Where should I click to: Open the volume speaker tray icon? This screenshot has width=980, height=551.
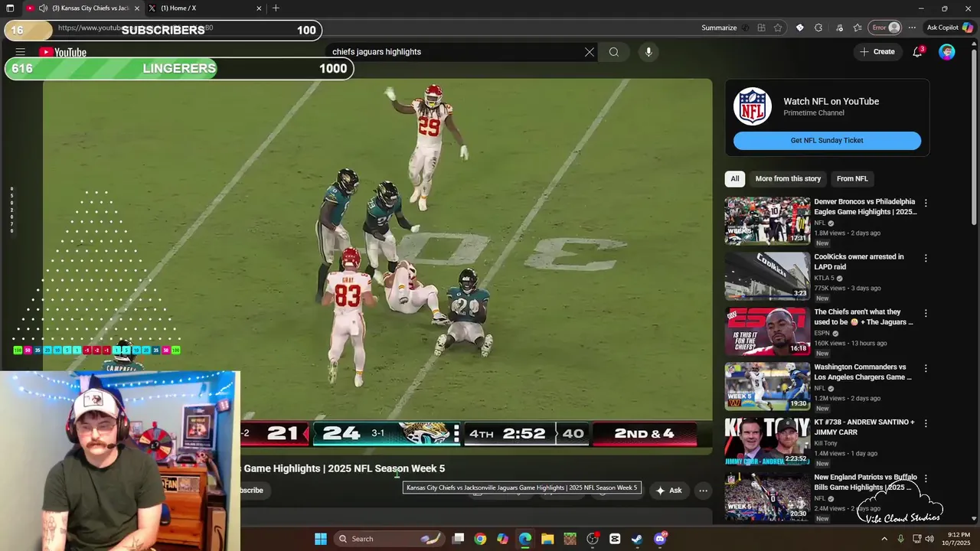[x=929, y=539]
